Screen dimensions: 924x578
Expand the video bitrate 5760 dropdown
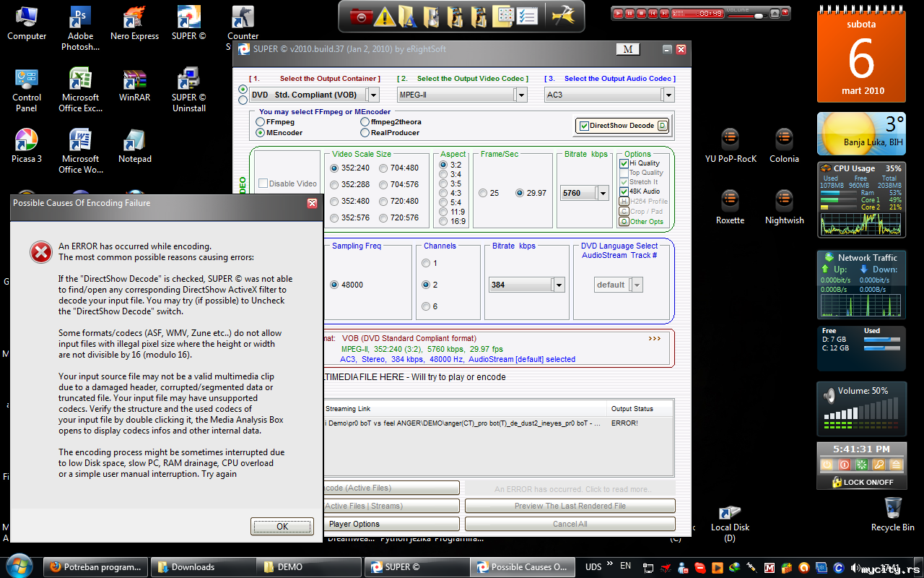(x=603, y=193)
